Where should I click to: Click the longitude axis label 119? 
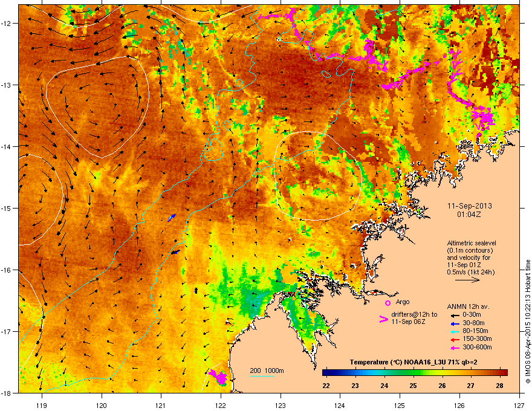pos(42,405)
